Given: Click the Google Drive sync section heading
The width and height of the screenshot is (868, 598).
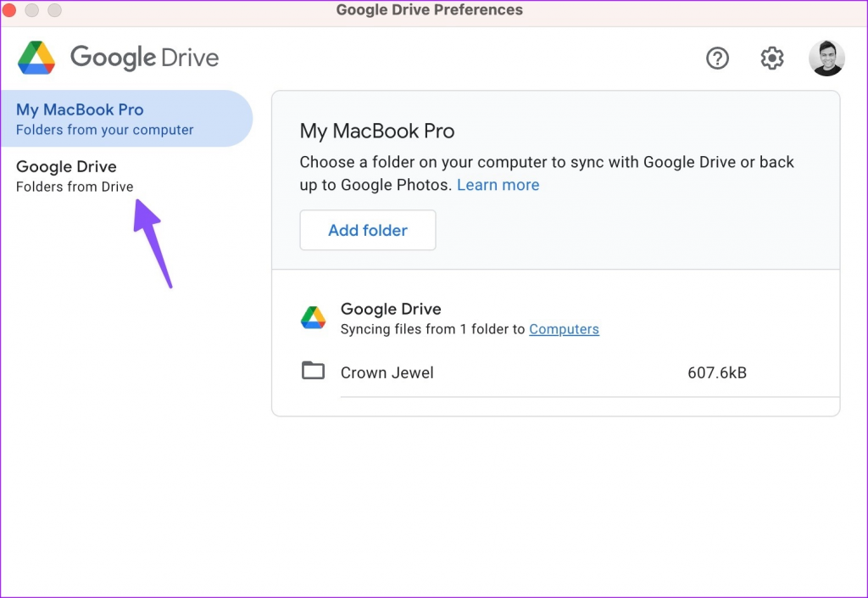Looking at the screenshot, I should (391, 309).
